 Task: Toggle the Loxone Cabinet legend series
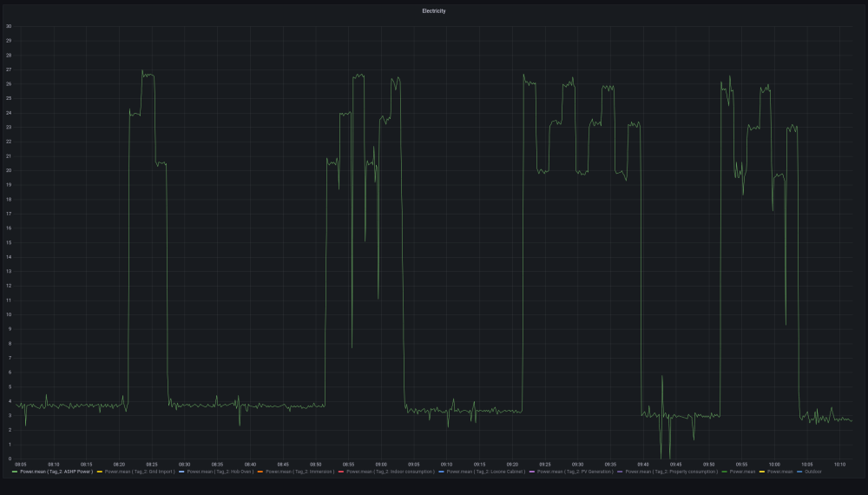[485, 472]
